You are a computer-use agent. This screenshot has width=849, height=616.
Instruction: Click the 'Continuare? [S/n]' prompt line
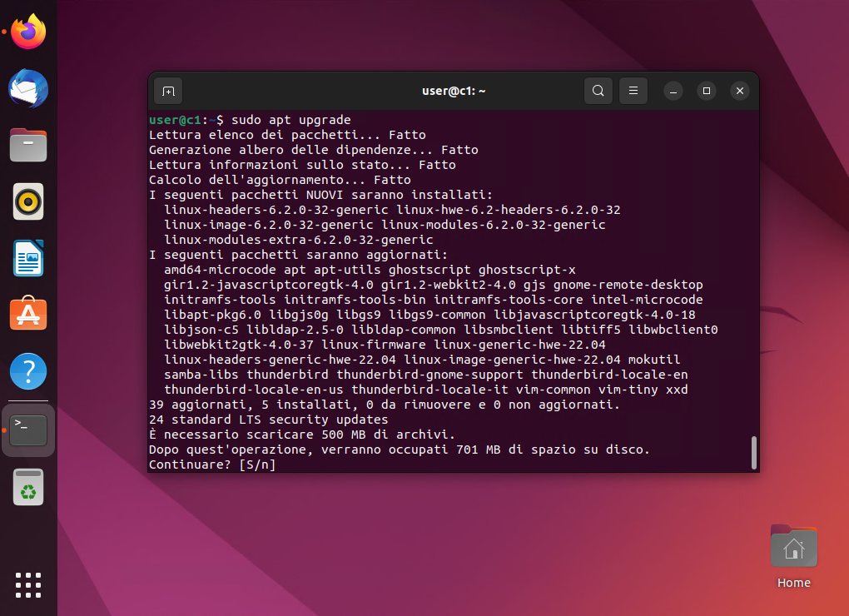point(212,464)
